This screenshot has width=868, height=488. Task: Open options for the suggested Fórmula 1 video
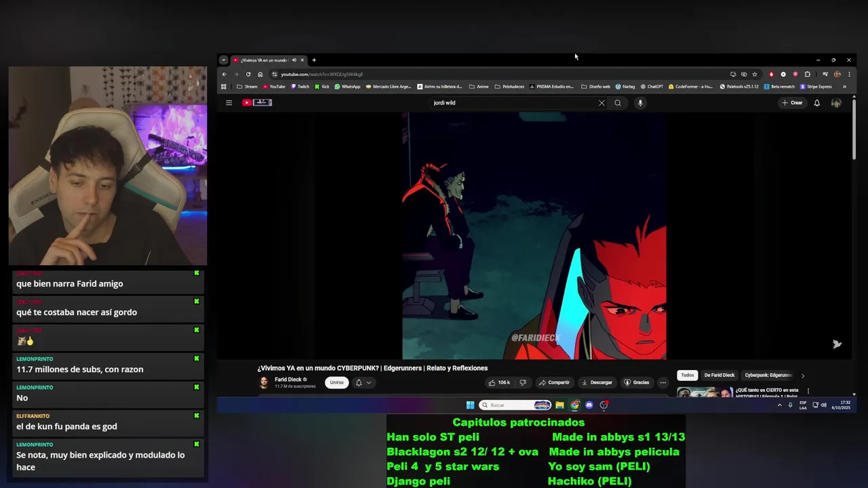click(808, 391)
